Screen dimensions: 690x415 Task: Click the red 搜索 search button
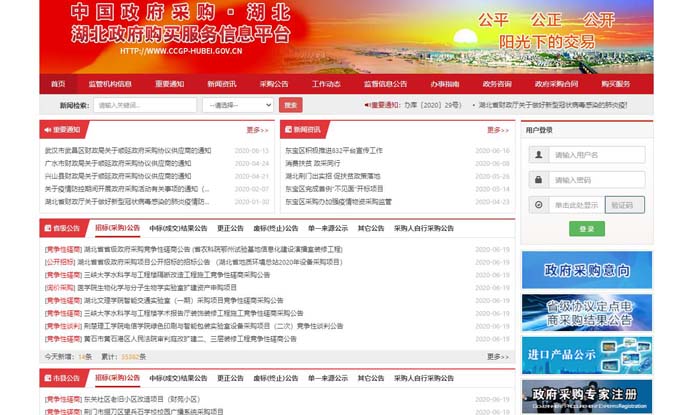(290, 105)
